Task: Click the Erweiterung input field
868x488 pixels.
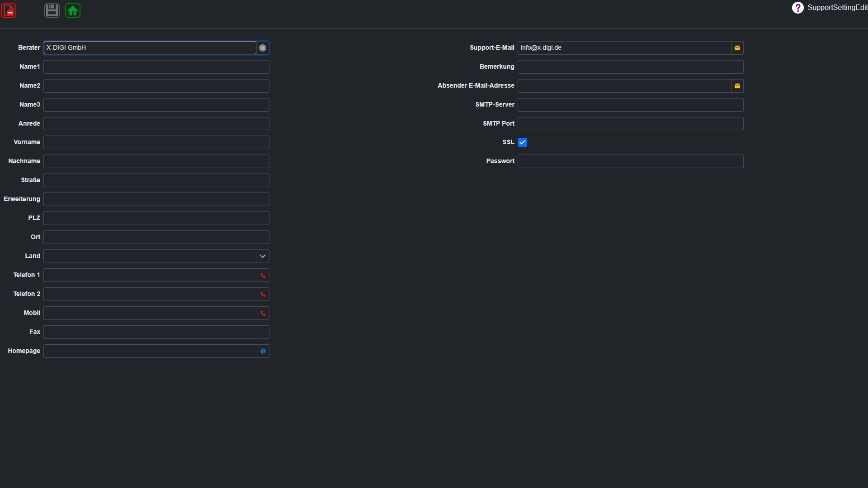Action: 156,199
